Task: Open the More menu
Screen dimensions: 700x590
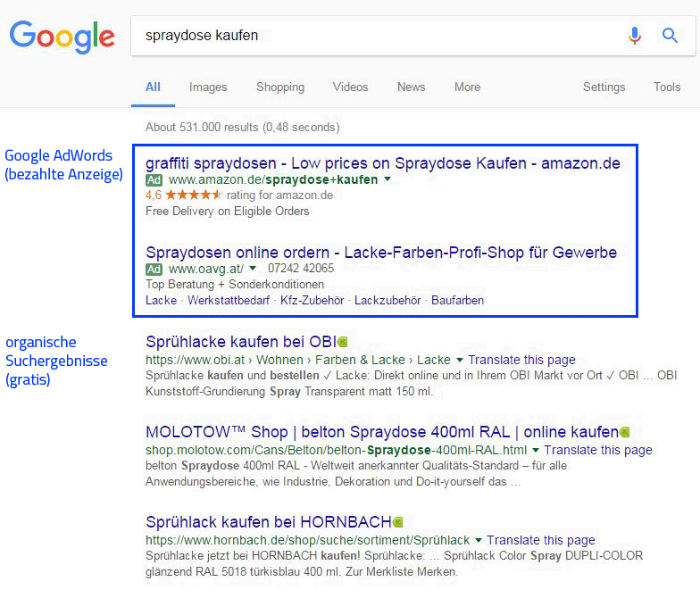Action: [x=468, y=87]
